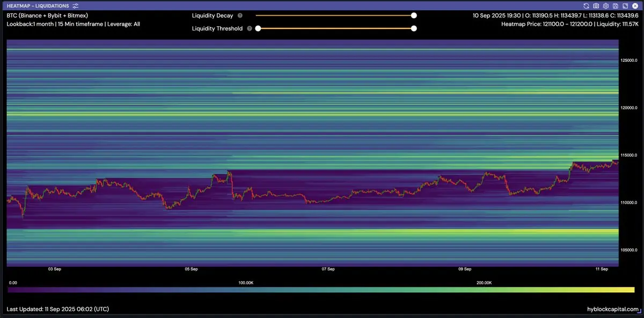Image resolution: width=644 pixels, height=318 pixels.
Task: Click the Lookback:1 month timeframe text
Action: 74,24
